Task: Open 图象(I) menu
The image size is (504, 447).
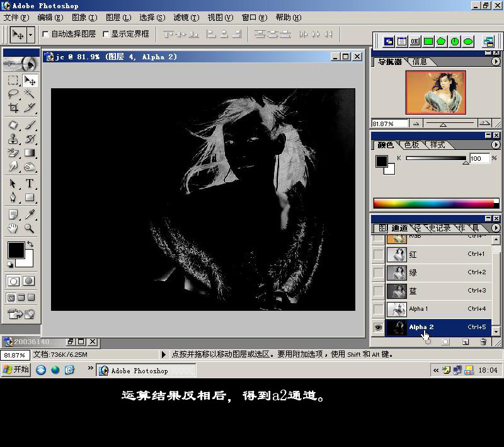Action: click(84, 18)
